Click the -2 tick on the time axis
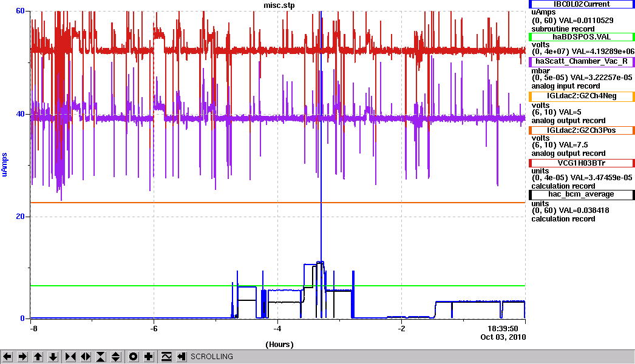The image size is (635, 364). pyautogui.click(x=401, y=329)
